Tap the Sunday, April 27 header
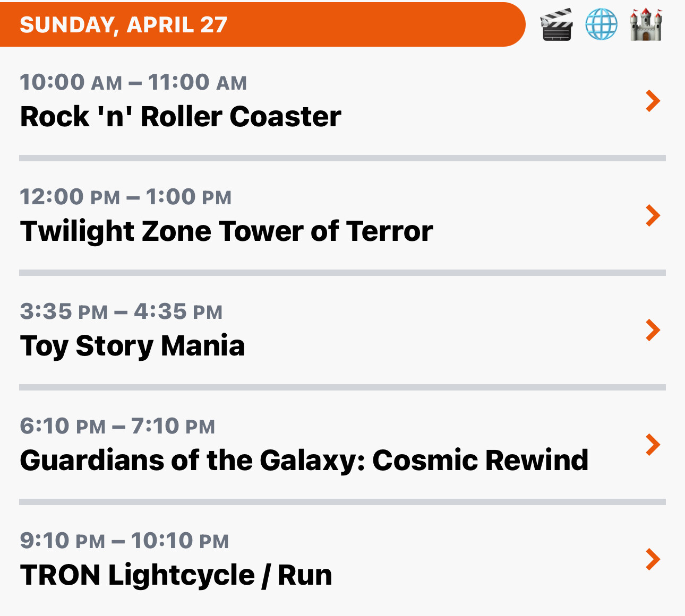Screen dimensions: 685x616 point(123,25)
